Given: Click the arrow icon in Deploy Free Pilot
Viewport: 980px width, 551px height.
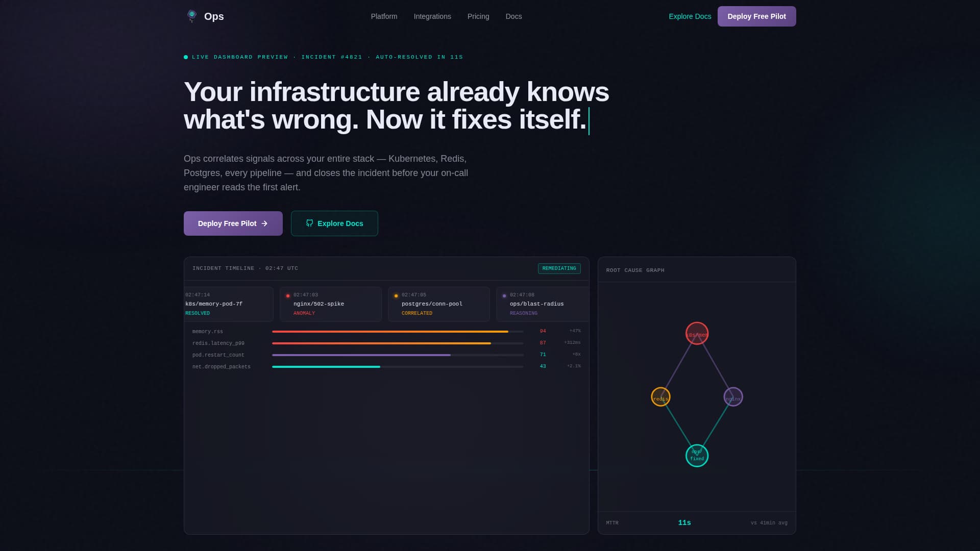Looking at the screenshot, I should click(264, 223).
